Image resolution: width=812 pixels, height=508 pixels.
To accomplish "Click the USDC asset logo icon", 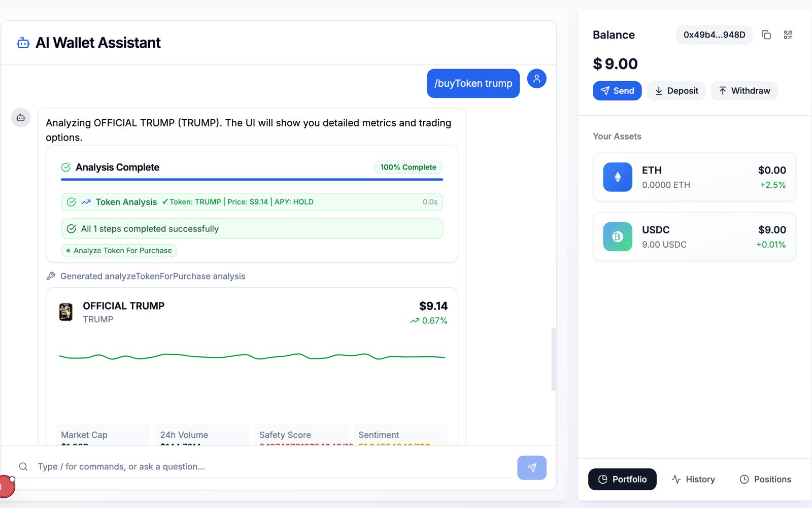I will 618,236.
